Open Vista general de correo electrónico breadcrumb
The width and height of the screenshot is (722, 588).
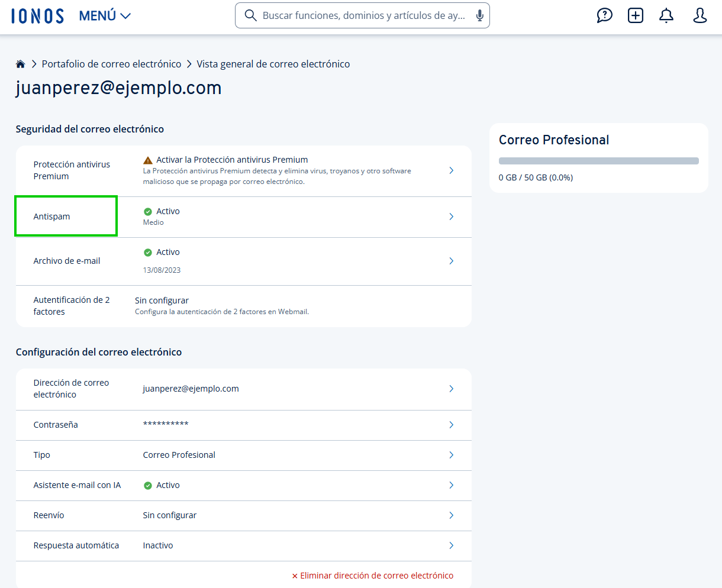point(273,64)
